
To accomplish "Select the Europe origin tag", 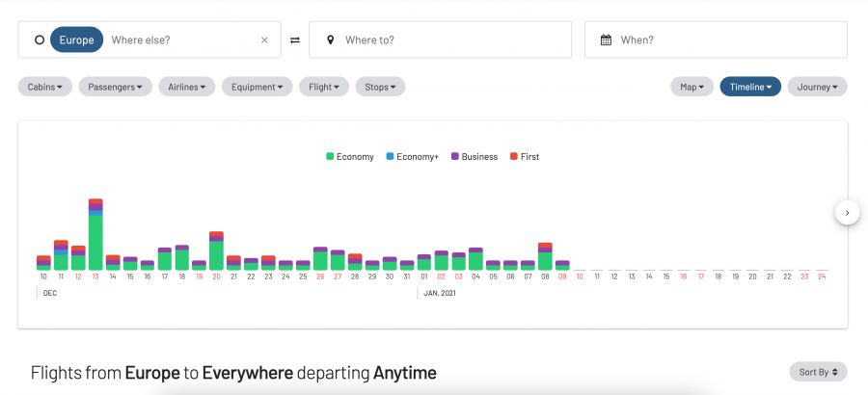I will coord(76,40).
